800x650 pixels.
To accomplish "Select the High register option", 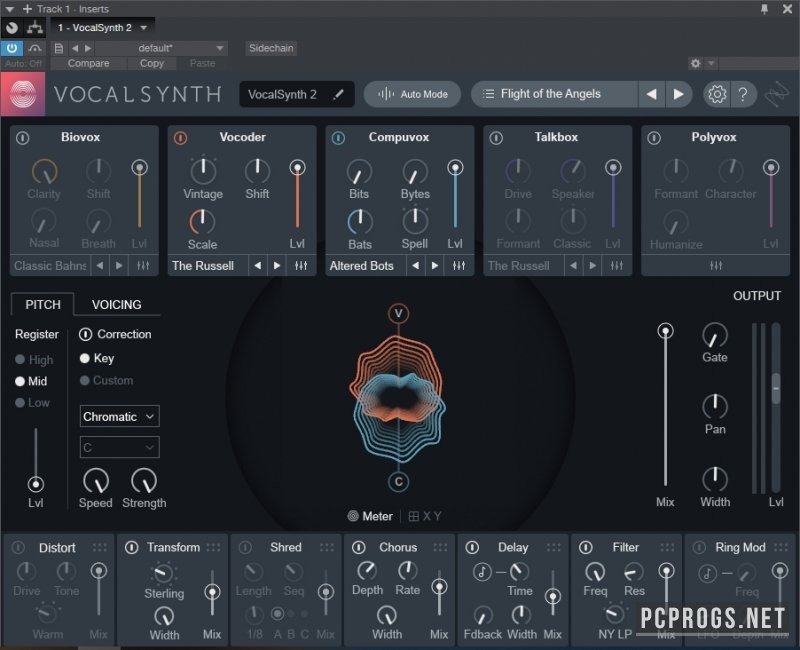I will point(34,360).
